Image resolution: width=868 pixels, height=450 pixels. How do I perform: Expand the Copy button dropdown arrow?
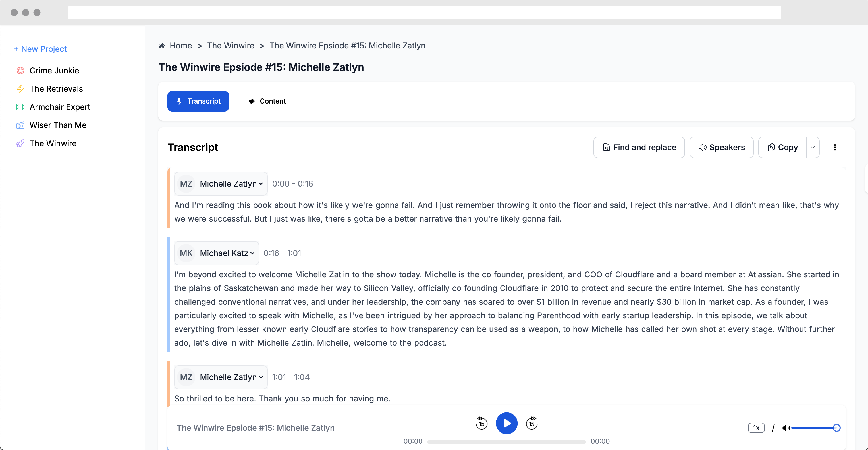click(x=813, y=147)
